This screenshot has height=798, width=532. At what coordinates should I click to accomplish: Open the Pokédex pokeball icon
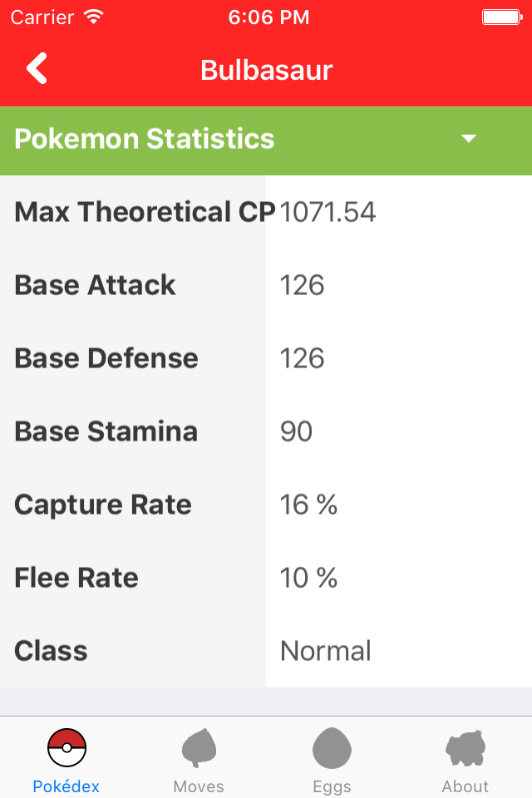[66, 747]
